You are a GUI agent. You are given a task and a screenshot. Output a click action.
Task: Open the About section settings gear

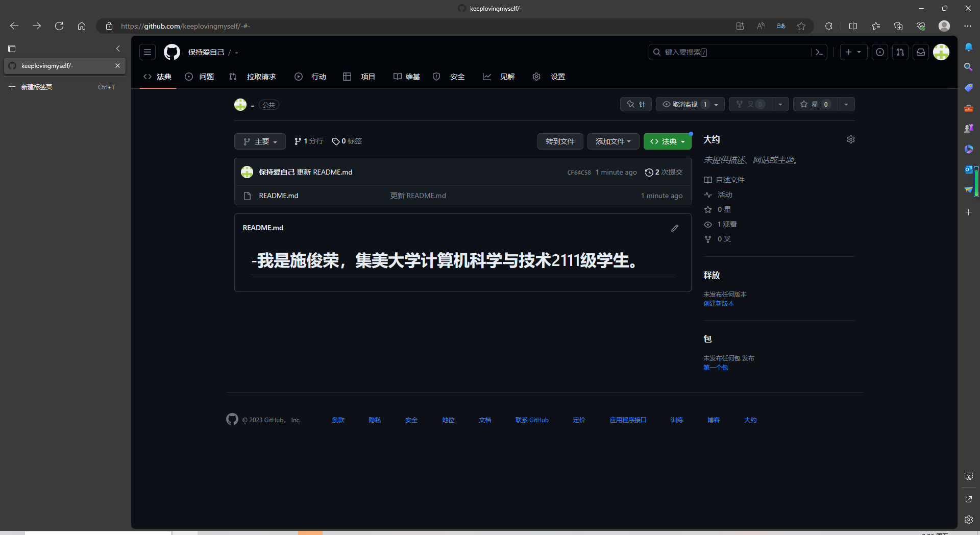[850, 139]
